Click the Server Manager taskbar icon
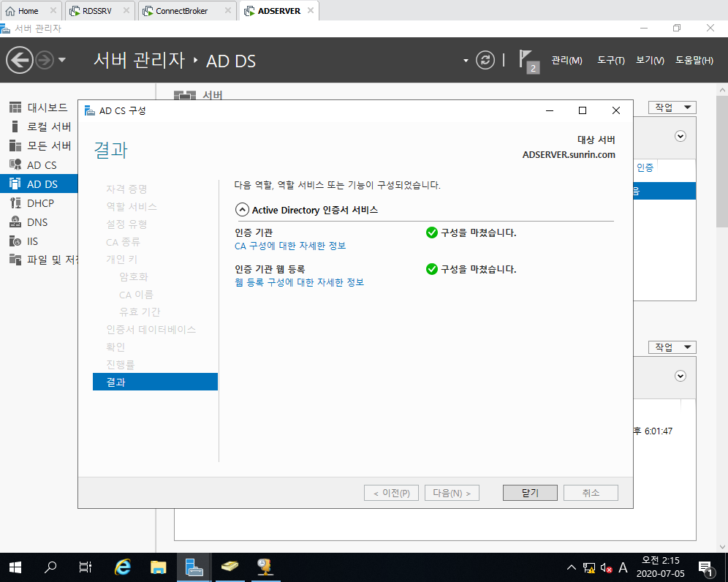728x582 pixels. pyautogui.click(x=194, y=567)
